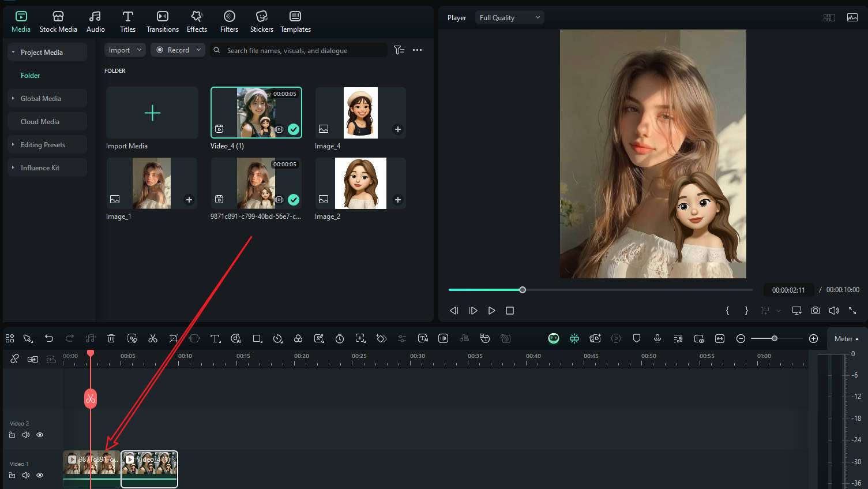Open the filter/sort icon next to search
The image size is (868, 489).
399,50
